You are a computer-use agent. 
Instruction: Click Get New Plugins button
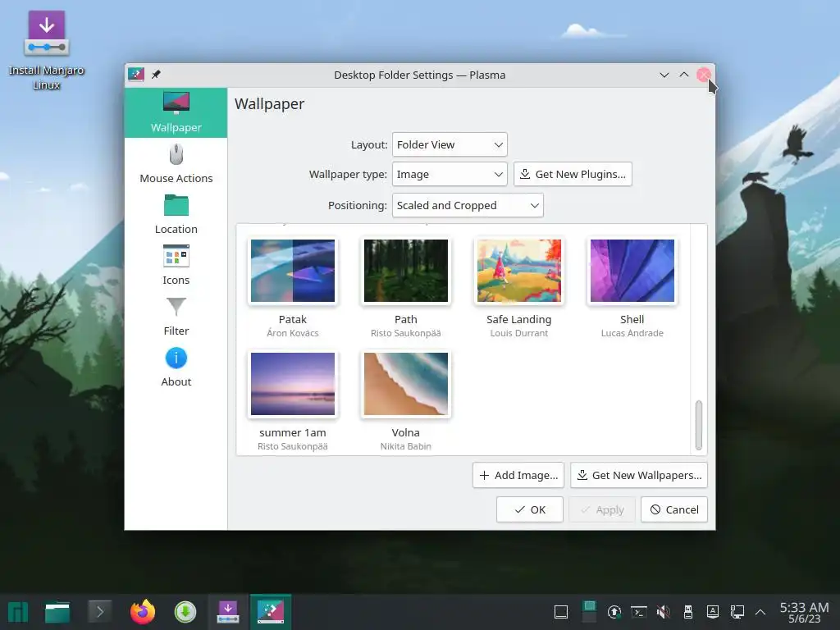[573, 174]
